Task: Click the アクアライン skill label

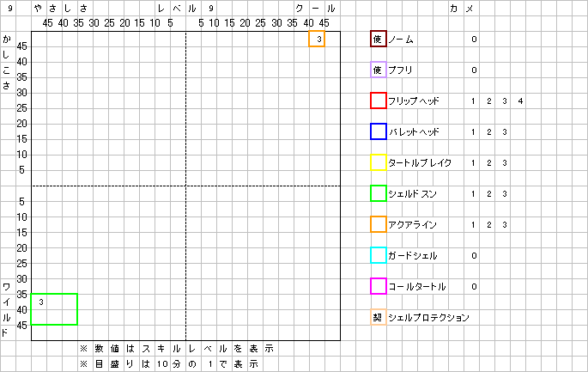Action: click(413, 225)
